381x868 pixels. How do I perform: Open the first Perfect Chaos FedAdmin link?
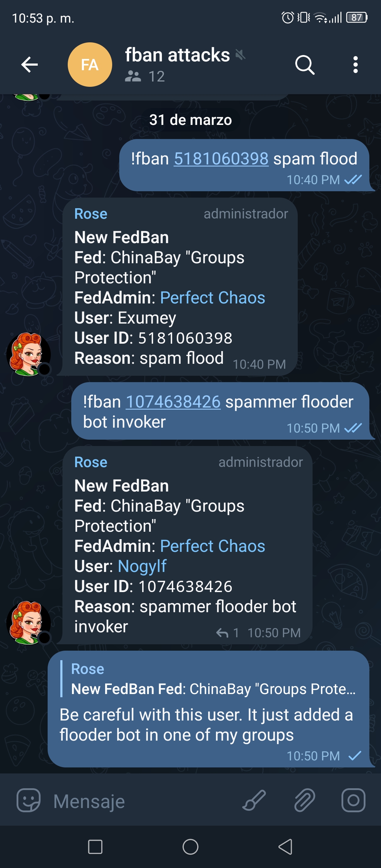click(212, 298)
